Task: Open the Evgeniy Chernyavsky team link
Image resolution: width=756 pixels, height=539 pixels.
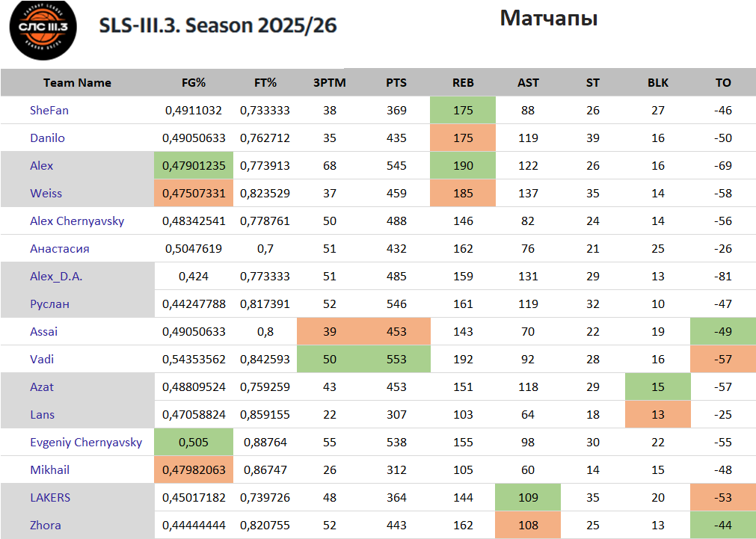Action: 86,443
